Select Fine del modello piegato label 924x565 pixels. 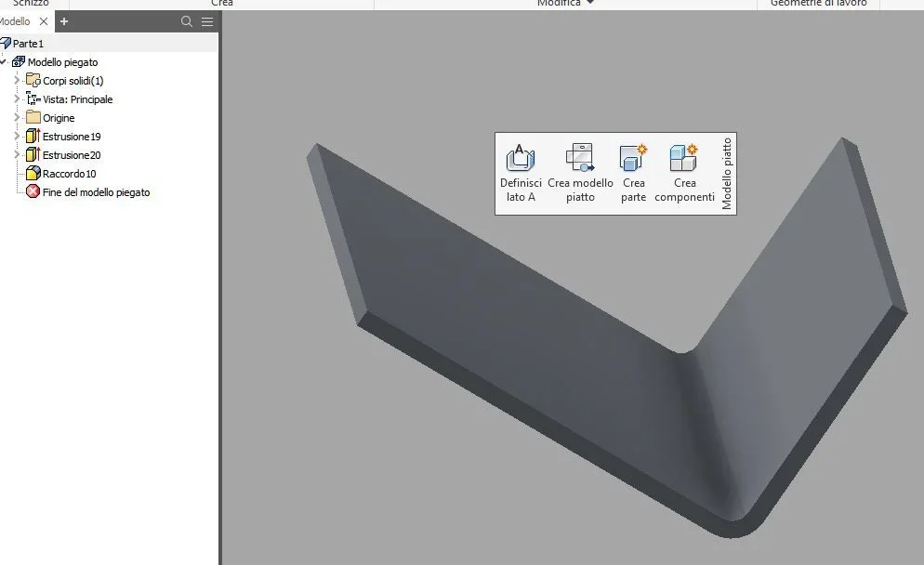coord(96,192)
